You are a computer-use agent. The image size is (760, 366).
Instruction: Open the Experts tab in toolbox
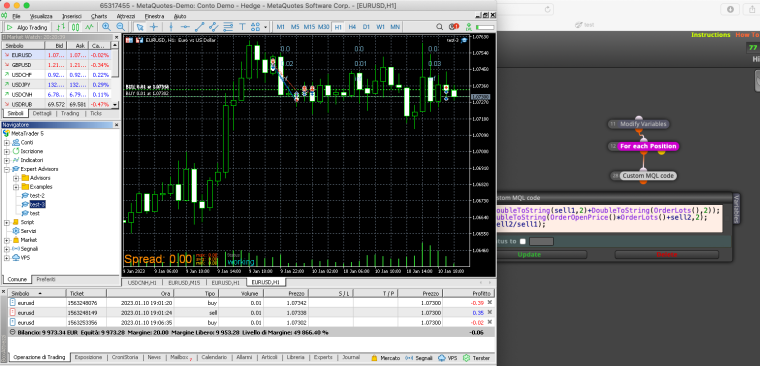pos(323,358)
